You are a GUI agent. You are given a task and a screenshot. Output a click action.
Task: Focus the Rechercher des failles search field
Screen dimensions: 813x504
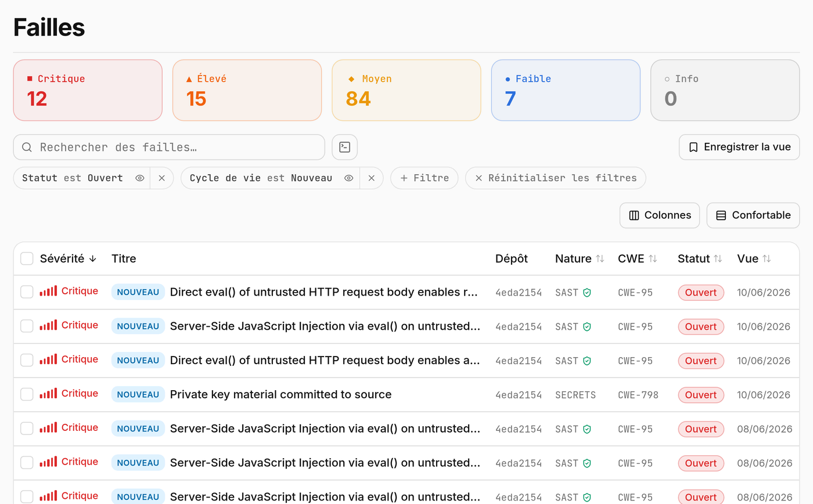(x=169, y=147)
